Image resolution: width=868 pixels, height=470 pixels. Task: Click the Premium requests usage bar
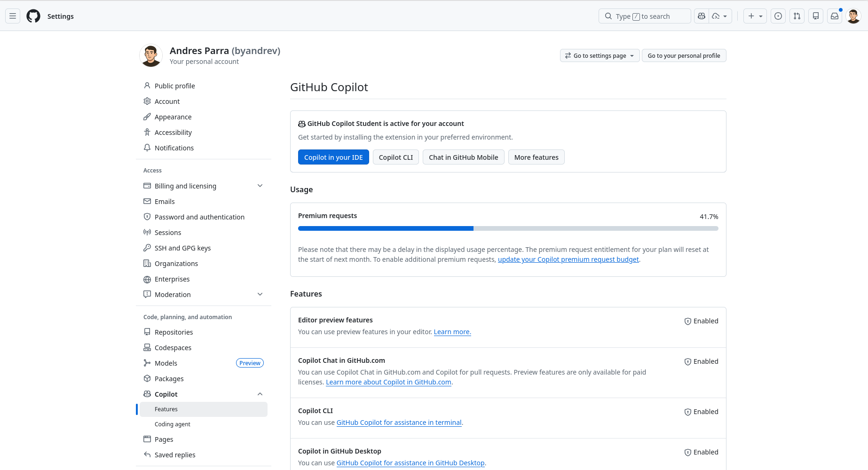click(x=508, y=228)
